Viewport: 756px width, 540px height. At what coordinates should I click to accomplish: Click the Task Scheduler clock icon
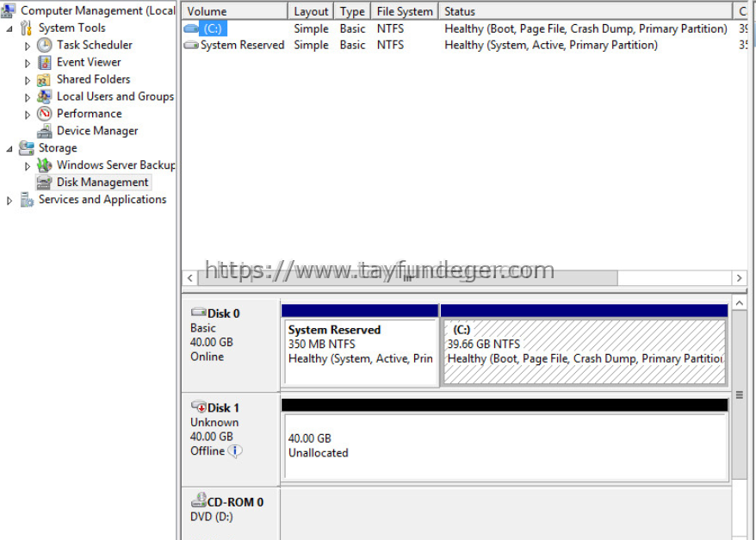tap(45, 46)
